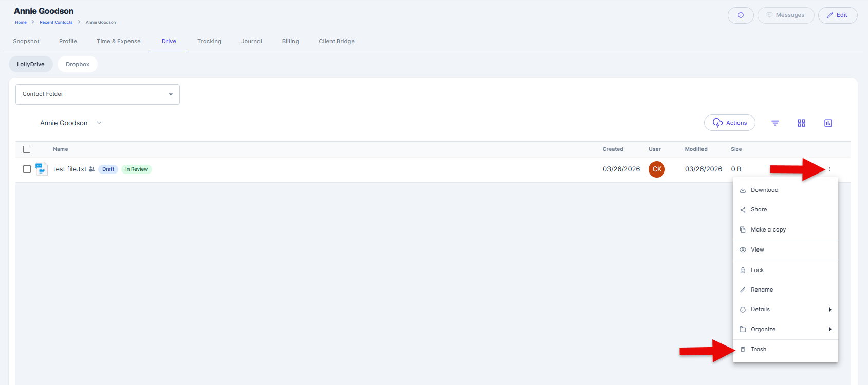
Task: Open the Billing tab
Action: 290,42
